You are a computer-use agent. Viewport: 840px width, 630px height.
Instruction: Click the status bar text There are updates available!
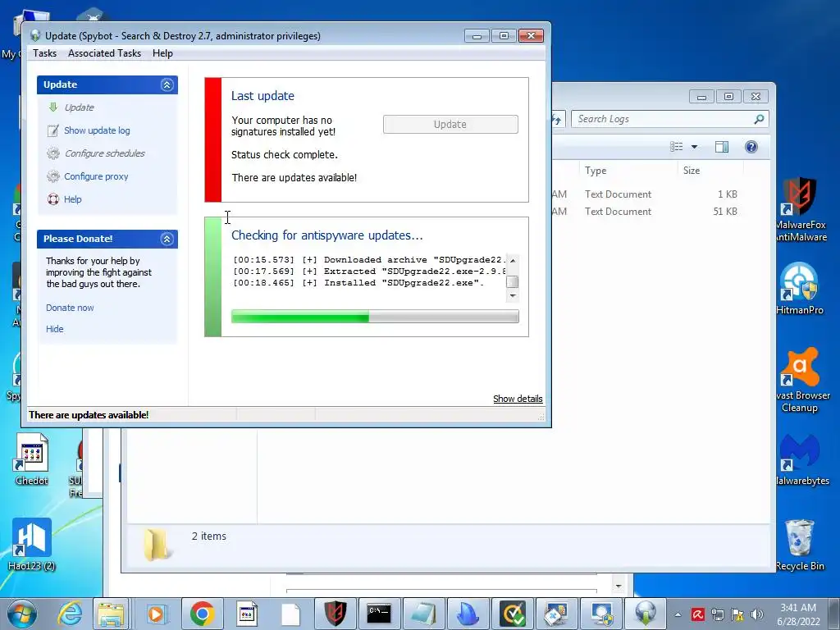89,414
